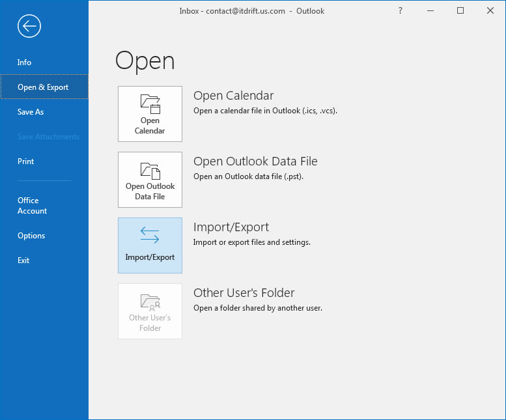Minimize the Outlook window
The image size is (506, 420).
pos(430,10)
